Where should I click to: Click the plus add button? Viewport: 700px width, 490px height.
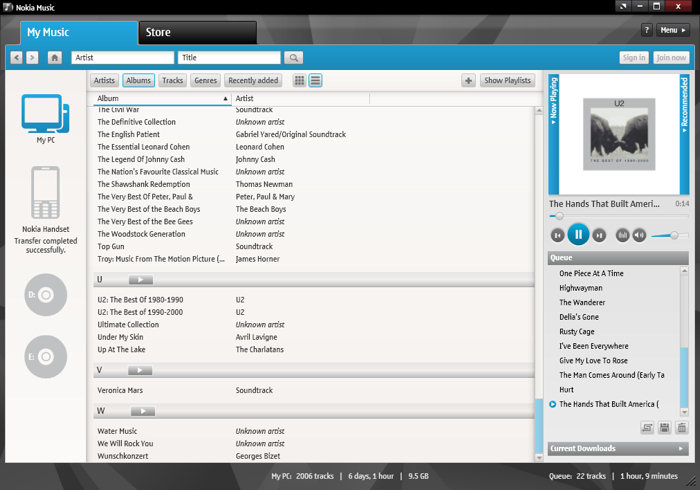[468, 80]
